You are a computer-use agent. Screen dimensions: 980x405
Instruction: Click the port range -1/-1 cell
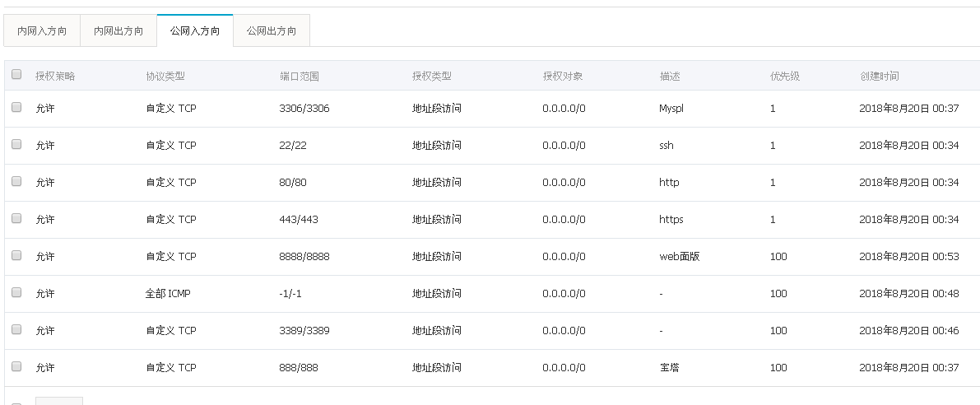(290, 293)
